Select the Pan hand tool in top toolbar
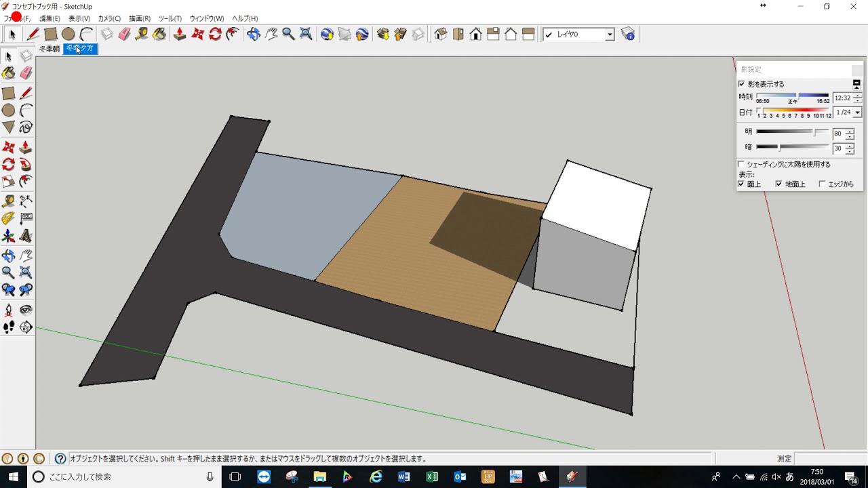868x488 pixels. tap(271, 34)
